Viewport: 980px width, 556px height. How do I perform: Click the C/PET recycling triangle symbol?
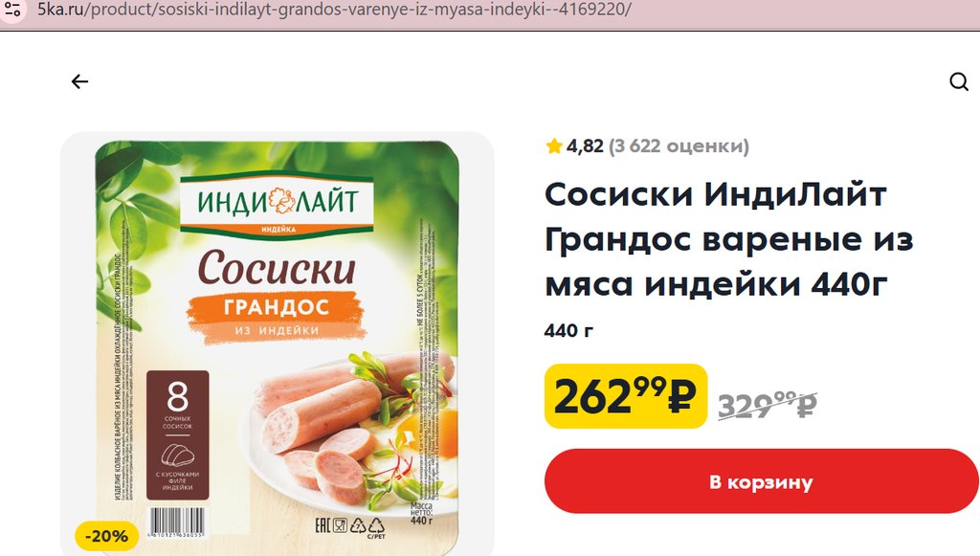376,527
